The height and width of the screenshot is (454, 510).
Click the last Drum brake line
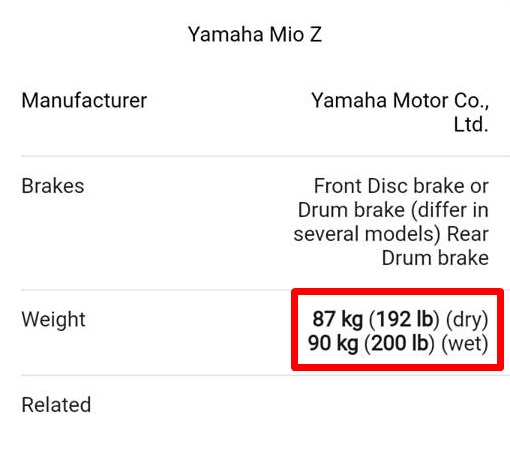[435, 258]
